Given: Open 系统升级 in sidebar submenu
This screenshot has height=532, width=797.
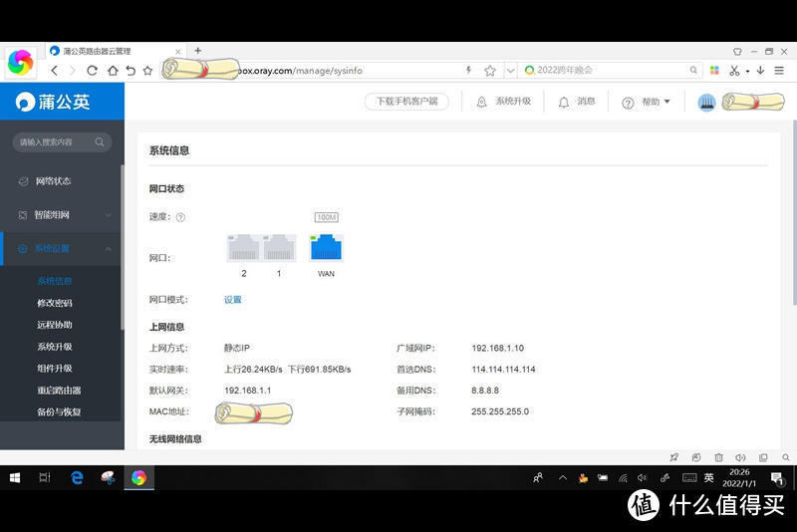Looking at the screenshot, I should click(55, 347).
